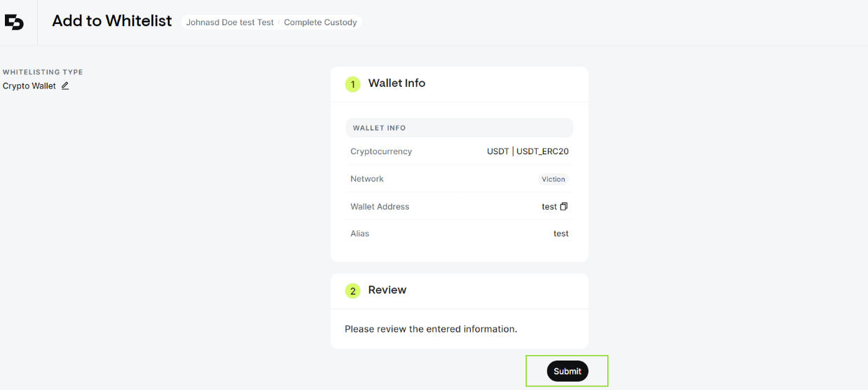
Task: Click the WALLET INFO subheading bar
Action: (x=460, y=128)
